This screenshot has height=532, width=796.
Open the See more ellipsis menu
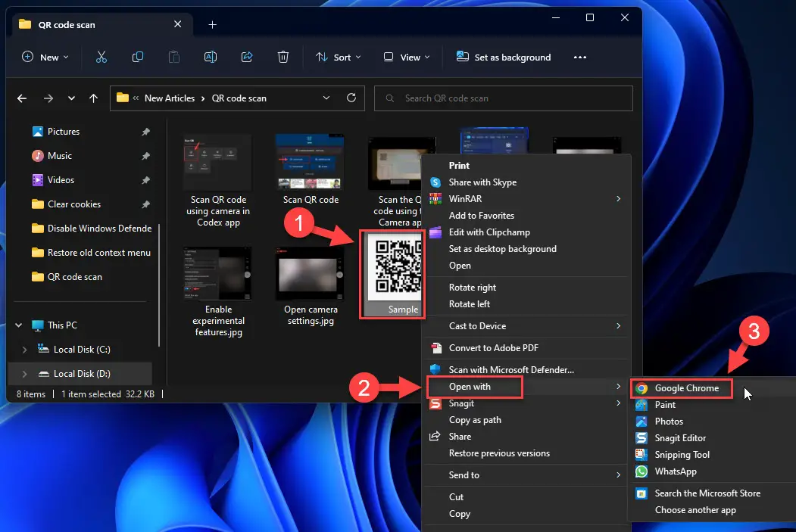[579, 58]
